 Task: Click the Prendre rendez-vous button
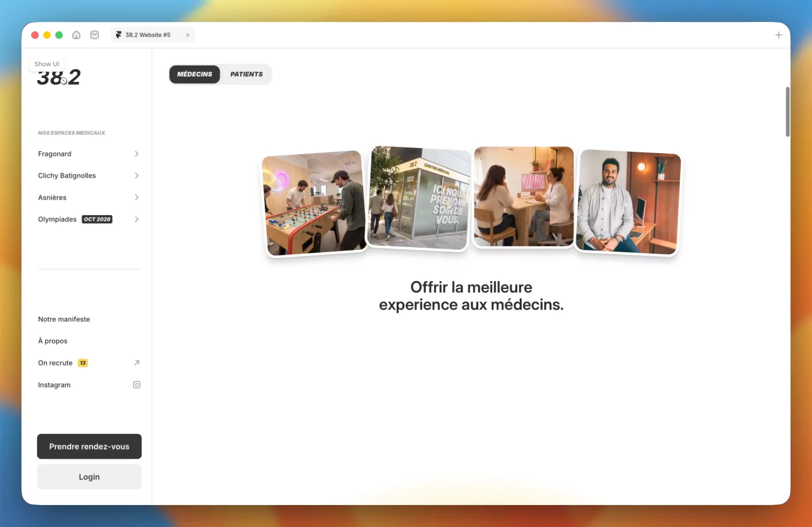(x=89, y=446)
